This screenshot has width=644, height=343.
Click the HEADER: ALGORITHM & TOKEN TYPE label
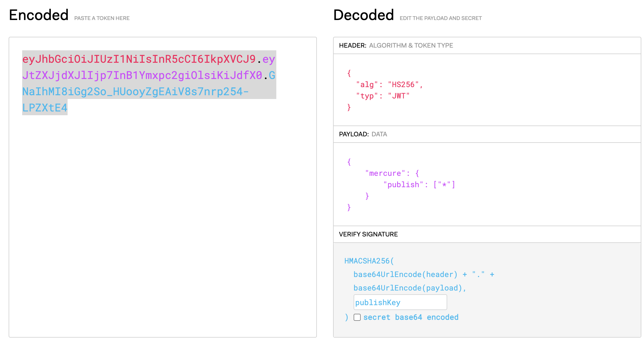pyautogui.click(x=396, y=45)
